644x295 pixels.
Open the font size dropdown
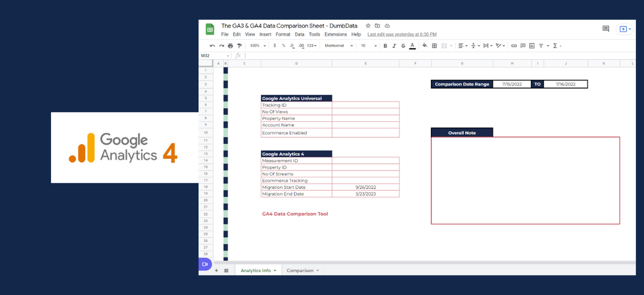368,46
